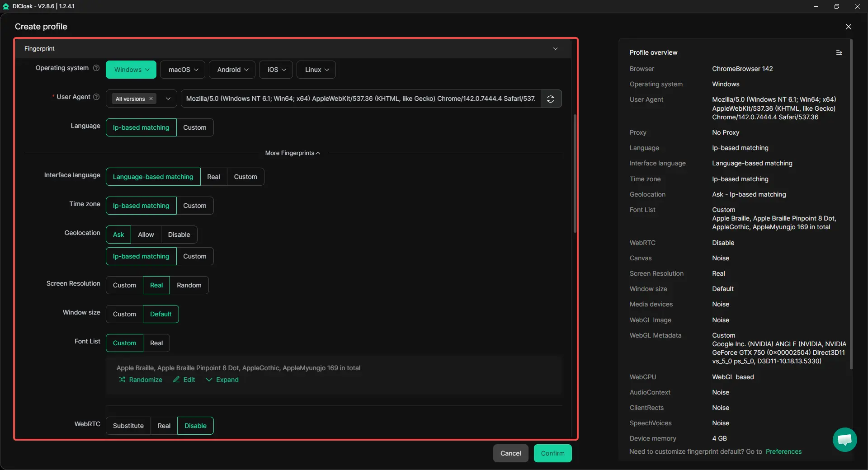Click the Operating system help icon
Image resolution: width=868 pixels, height=470 pixels.
pyautogui.click(x=96, y=68)
